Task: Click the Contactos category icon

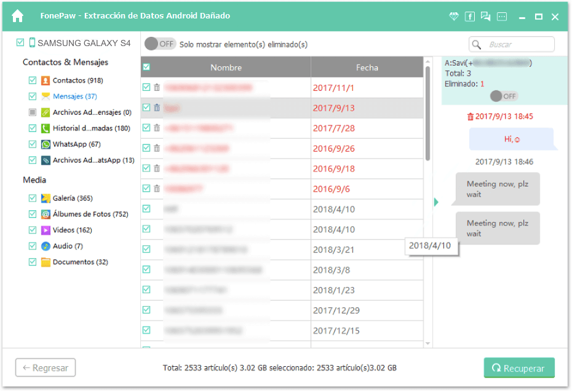Action: coord(46,80)
